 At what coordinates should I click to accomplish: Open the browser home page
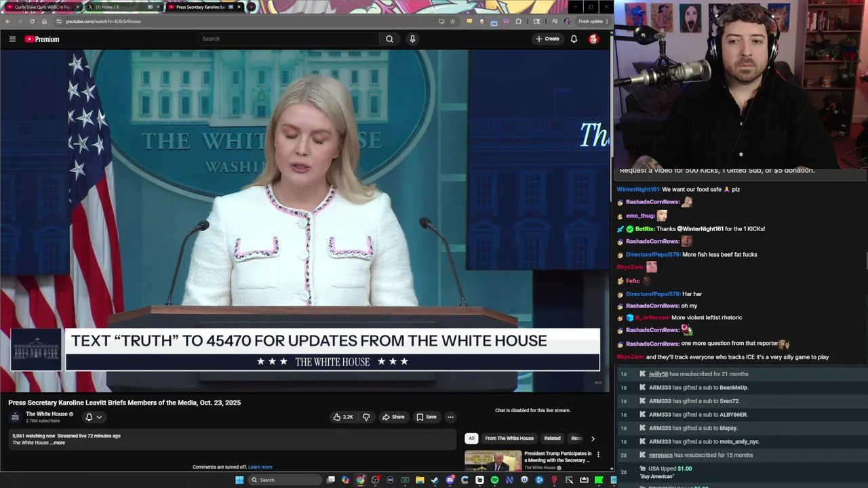44,21
